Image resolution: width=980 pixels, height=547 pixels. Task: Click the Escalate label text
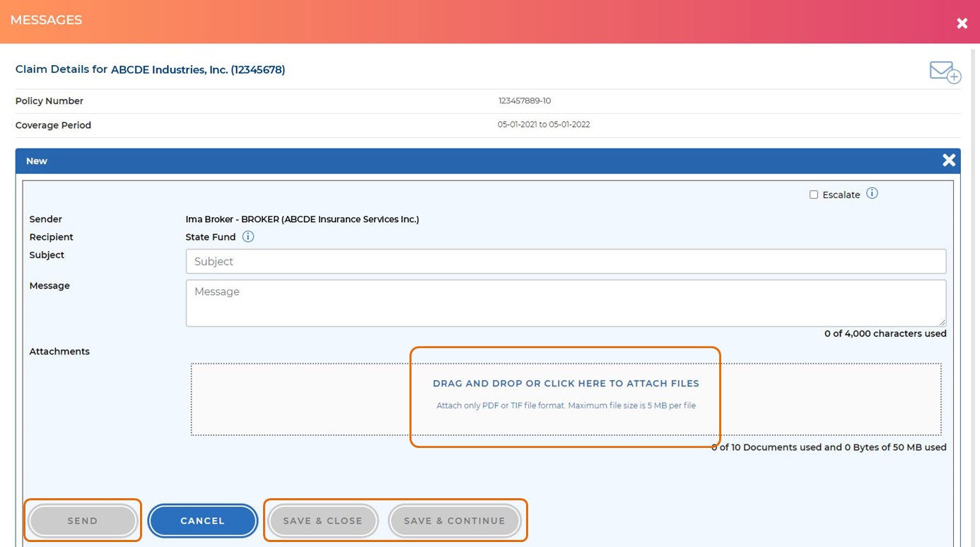[841, 195]
